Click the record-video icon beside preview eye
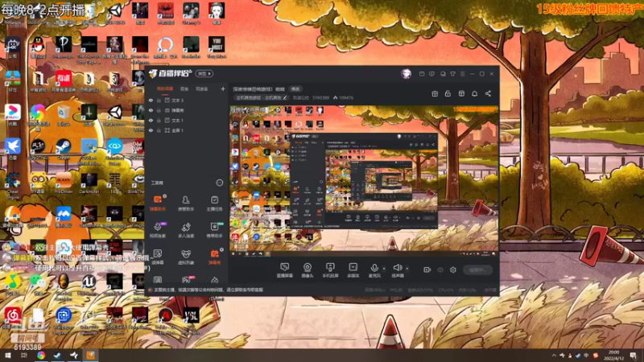Viewport: 644px width, 362px height. click(x=427, y=269)
